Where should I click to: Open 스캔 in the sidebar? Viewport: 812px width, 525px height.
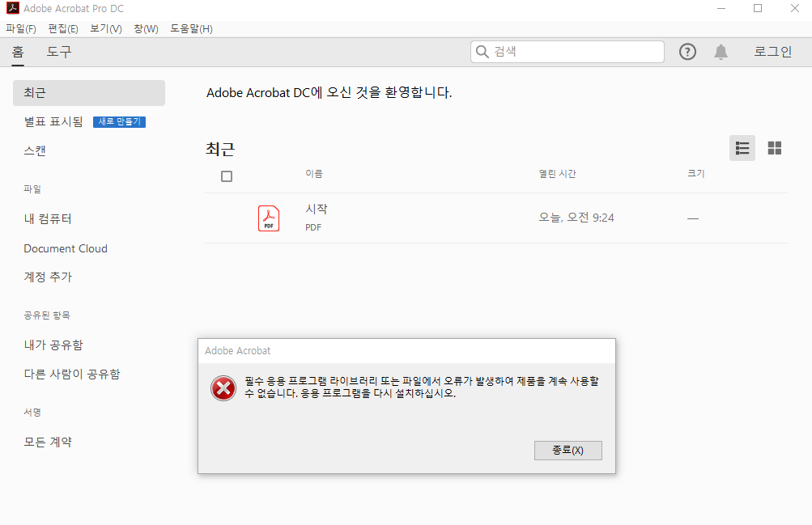pyautogui.click(x=35, y=151)
